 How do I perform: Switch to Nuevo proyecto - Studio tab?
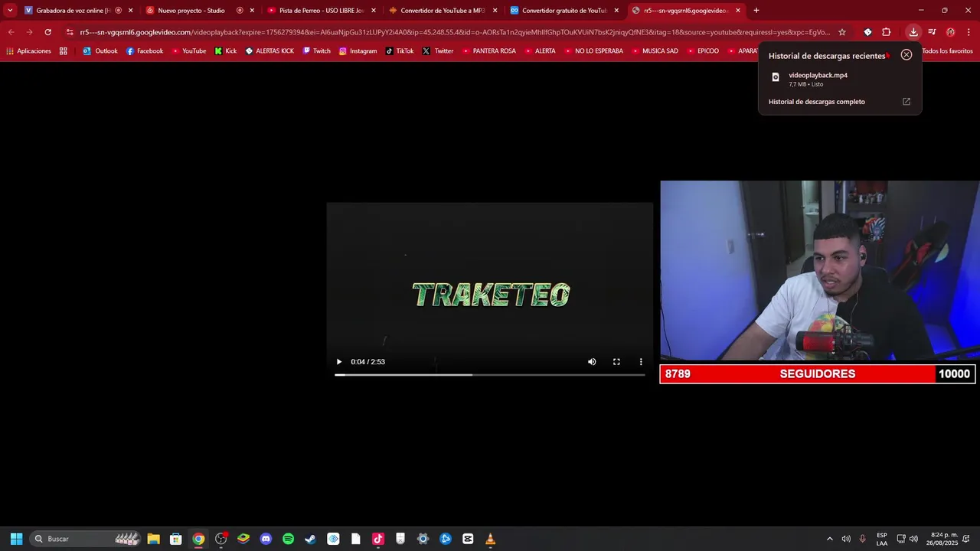(191, 11)
